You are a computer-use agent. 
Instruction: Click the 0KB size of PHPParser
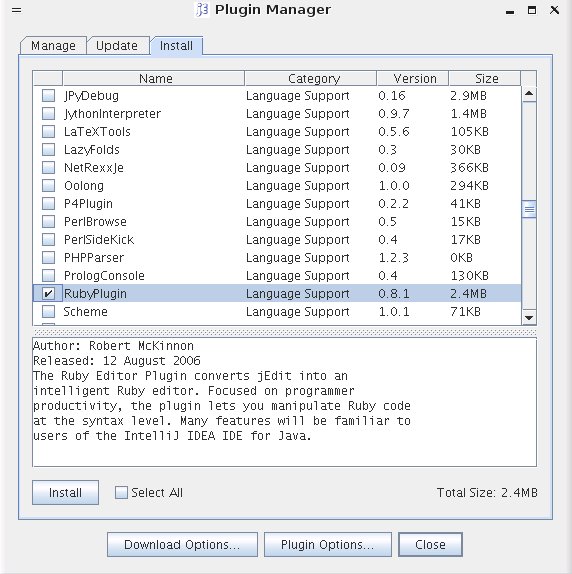(x=461, y=257)
